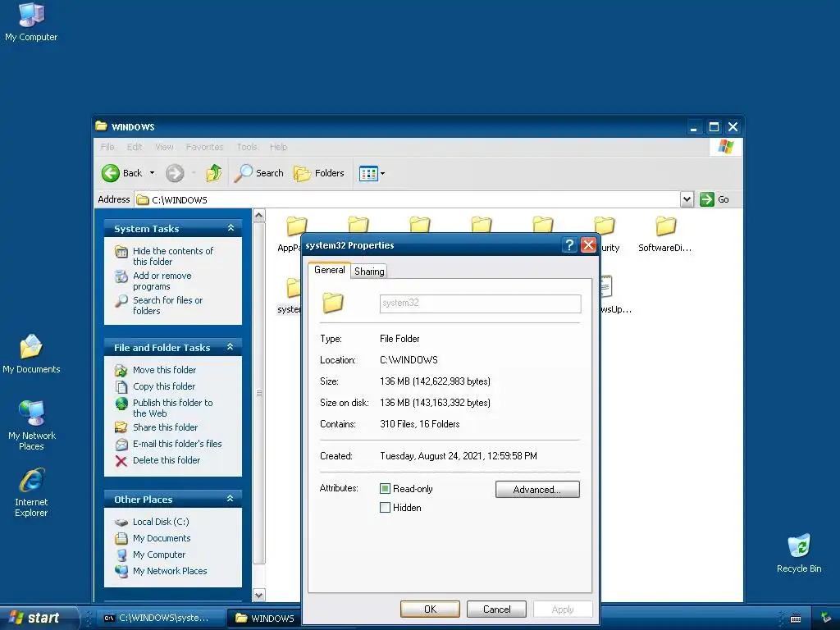Collapse the System Tasks panel
This screenshot has width=840, height=630.
click(x=231, y=228)
